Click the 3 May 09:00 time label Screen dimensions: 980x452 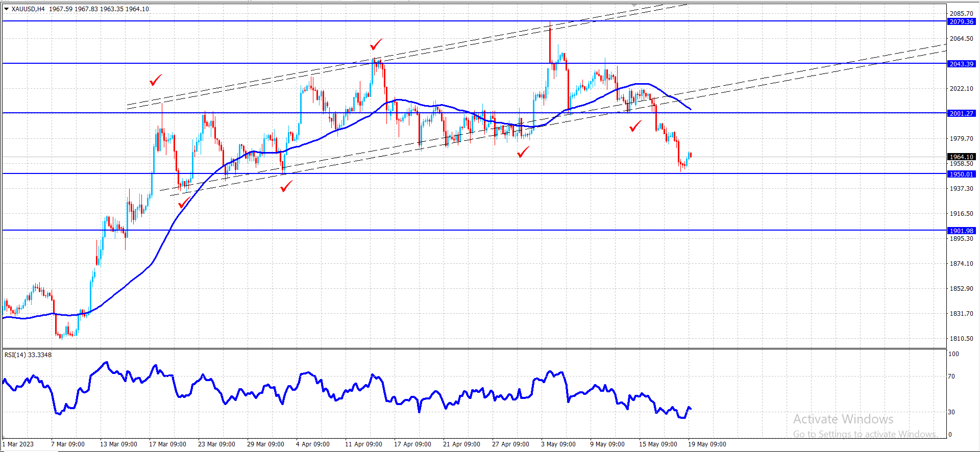pyautogui.click(x=558, y=444)
